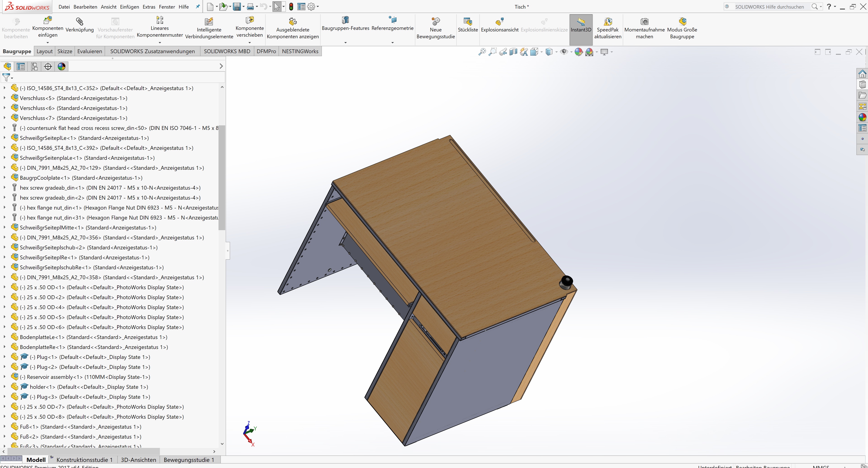
Task: Expand the Referenzgeometrie dropdown arrow
Action: point(392,43)
